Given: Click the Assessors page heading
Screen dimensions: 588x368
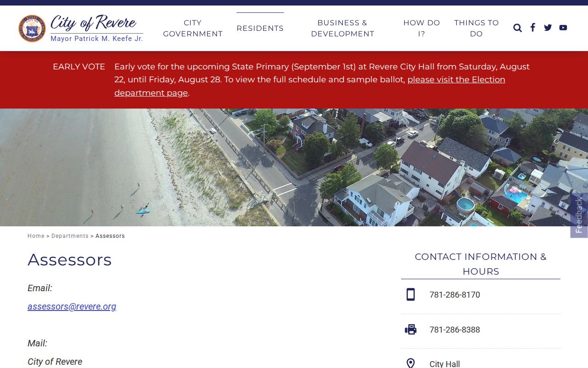Looking at the screenshot, I should pos(69,260).
